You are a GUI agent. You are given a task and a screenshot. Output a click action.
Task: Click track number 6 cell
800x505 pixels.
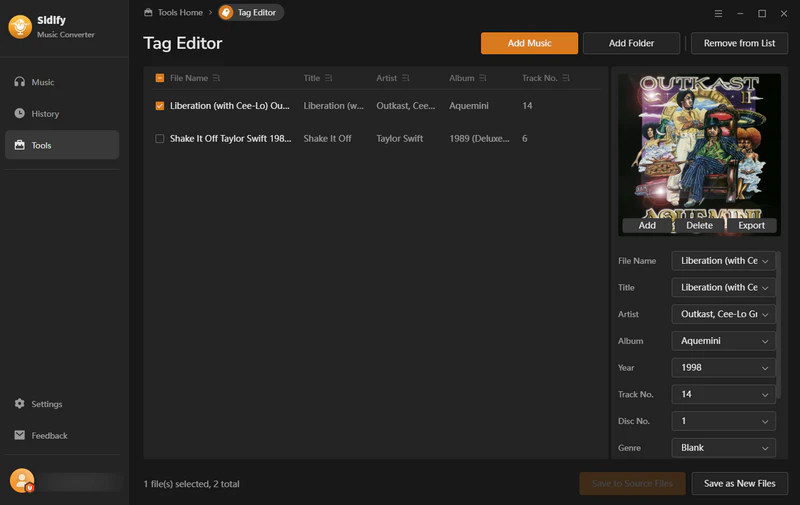click(x=524, y=138)
